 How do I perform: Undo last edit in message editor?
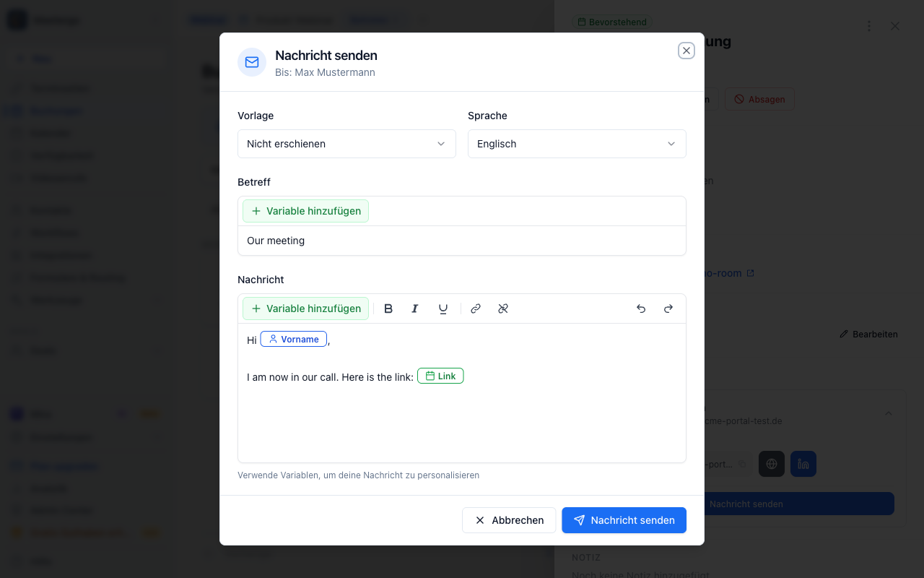tap(641, 309)
